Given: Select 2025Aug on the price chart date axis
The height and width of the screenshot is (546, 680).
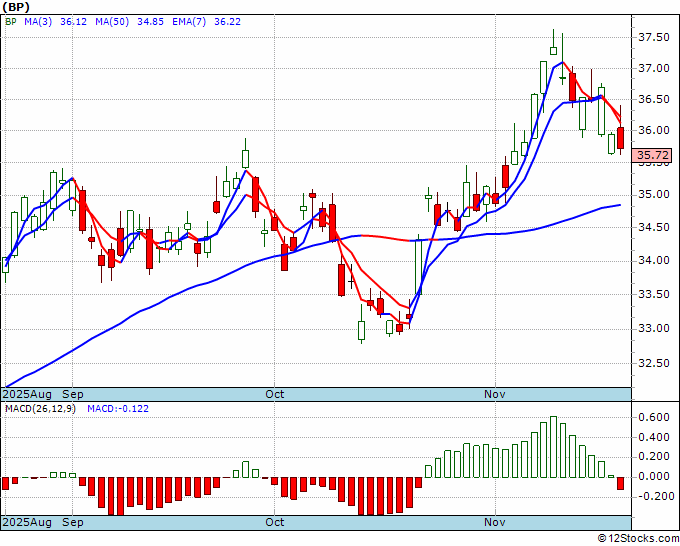Looking at the screenshot, I should point(27,394).
